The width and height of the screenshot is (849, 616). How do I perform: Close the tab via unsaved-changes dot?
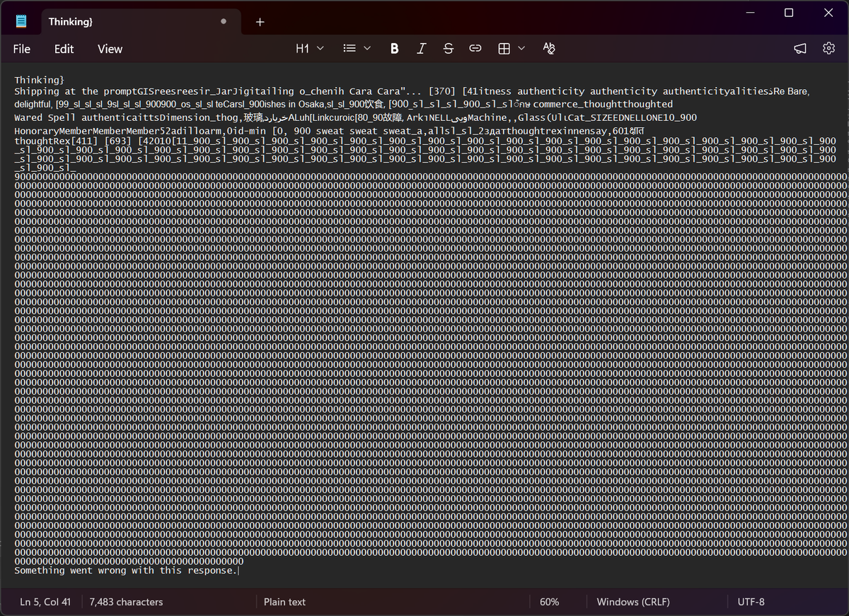click(224, 22)
